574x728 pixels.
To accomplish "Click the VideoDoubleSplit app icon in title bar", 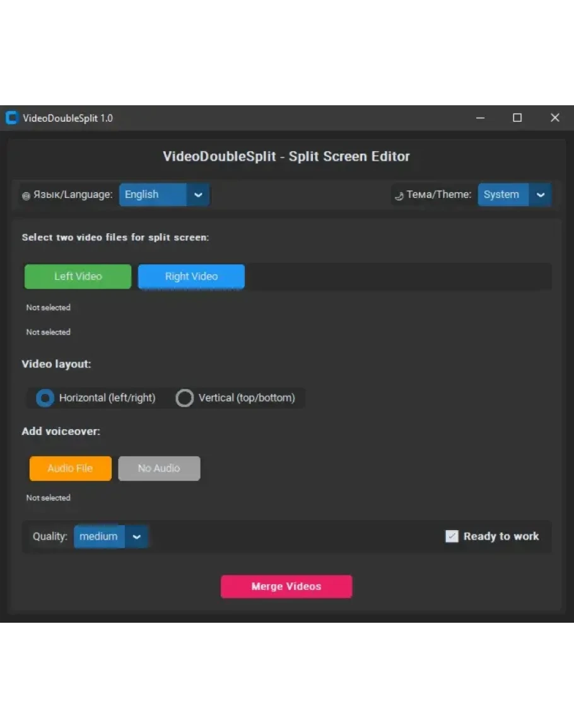I will coord(11,118).
